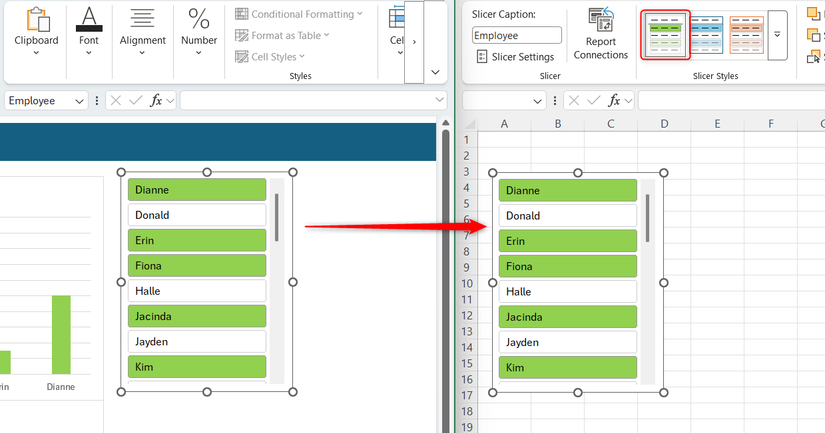Click the Enter checkmark in the Slicer-ribbon window's formula bar
This screenshot has height=433, width=825.
tap(593, 100)
